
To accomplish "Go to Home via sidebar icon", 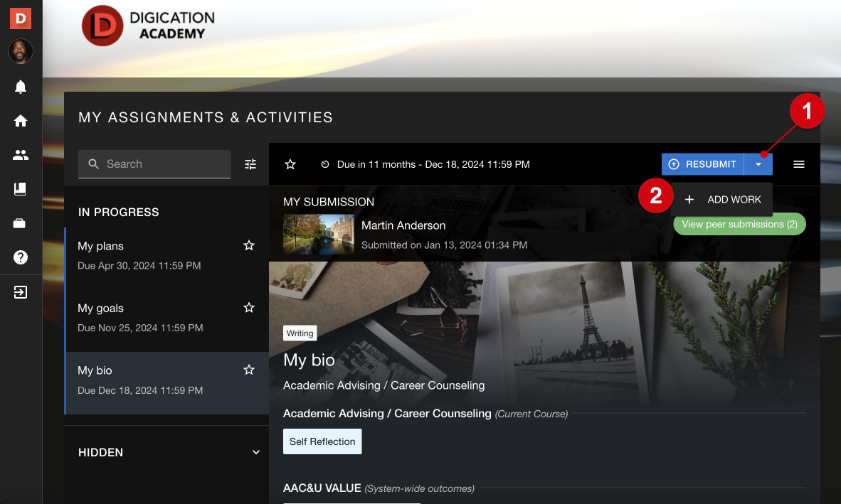I will (21, 121).
